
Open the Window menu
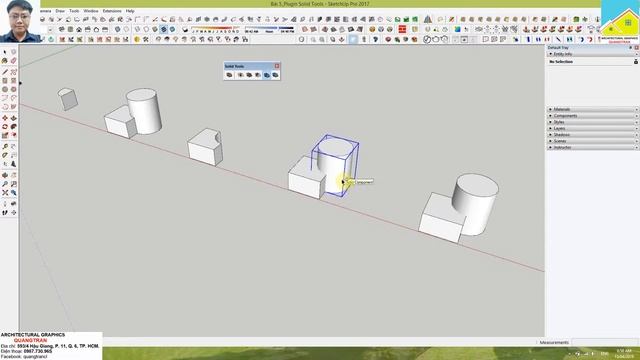click(91, 11)
